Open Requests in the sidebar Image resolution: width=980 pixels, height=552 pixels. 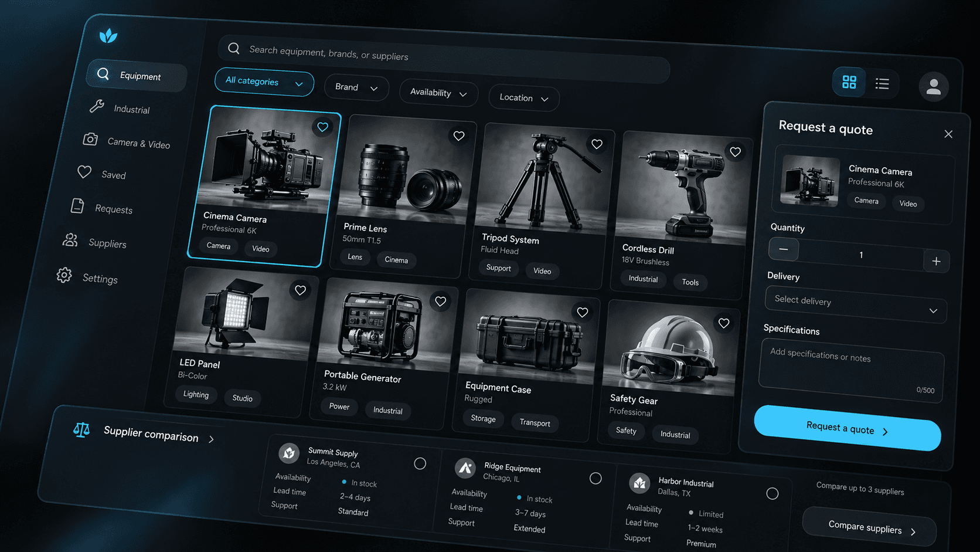(102, 208)
